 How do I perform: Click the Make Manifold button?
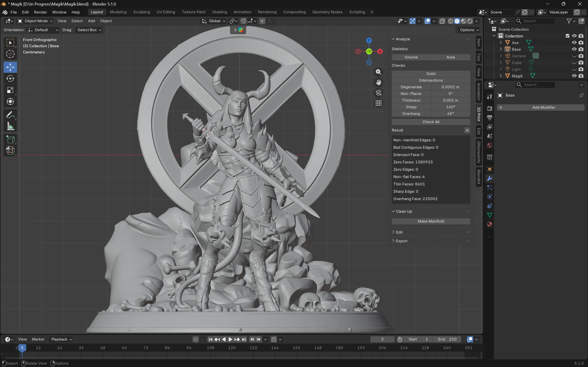coord(431,221)
